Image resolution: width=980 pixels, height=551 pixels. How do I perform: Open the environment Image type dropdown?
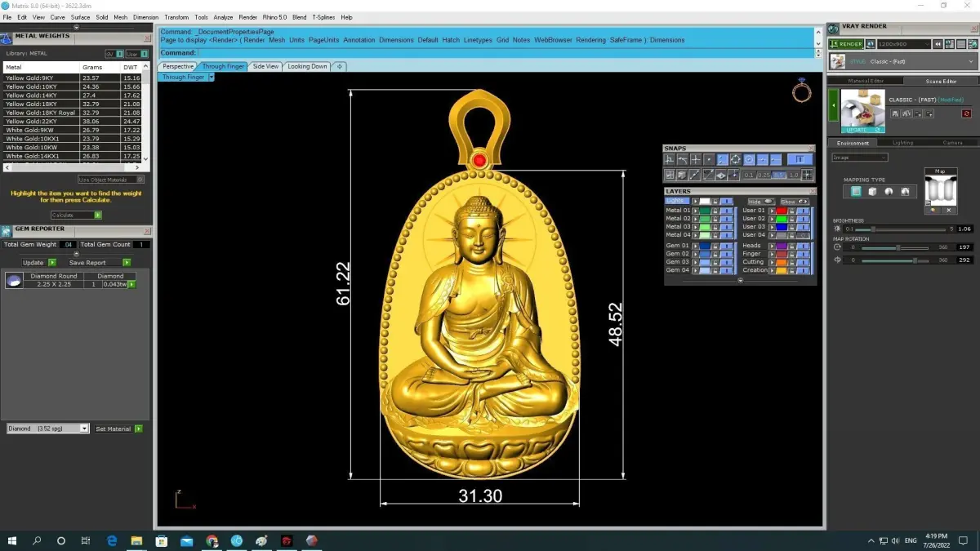[859, 157]
